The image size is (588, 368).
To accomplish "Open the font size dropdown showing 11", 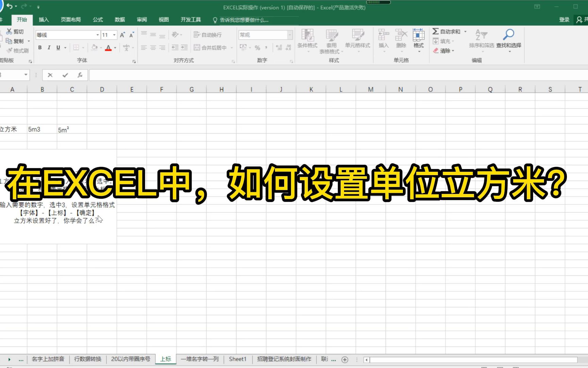I will click(114, 35).
